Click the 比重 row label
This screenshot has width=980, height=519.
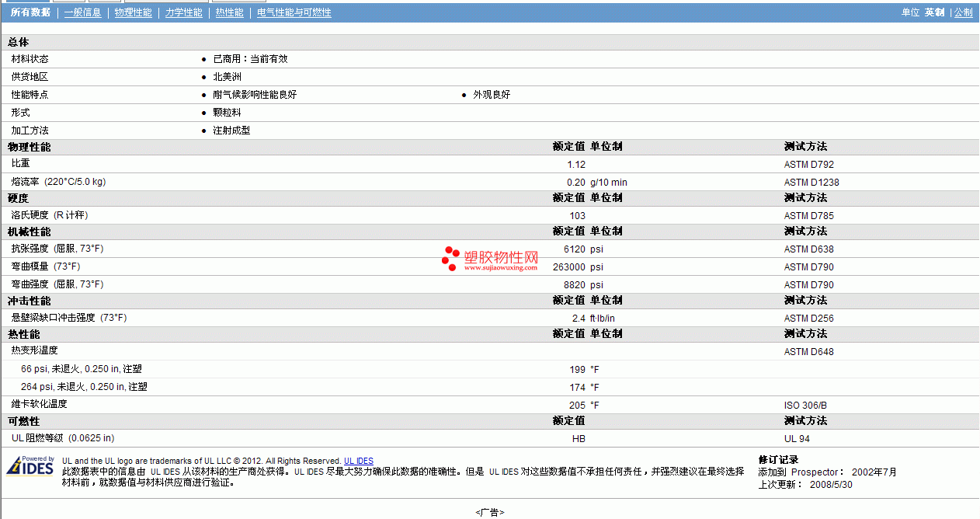tap(21, 164)
